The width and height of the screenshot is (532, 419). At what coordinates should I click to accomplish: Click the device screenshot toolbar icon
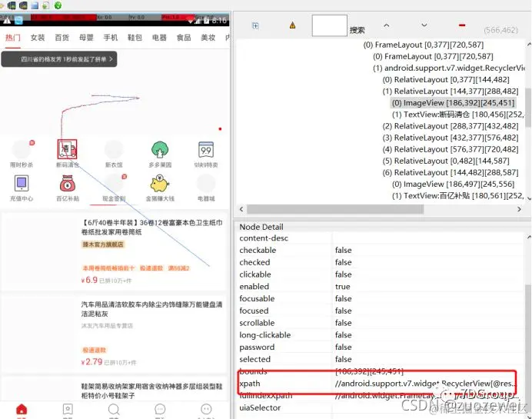(x=12, y=5)
